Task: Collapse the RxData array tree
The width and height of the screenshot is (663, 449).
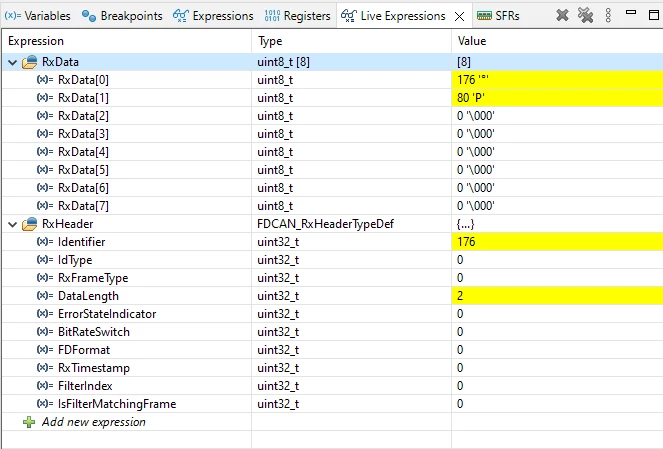Action: pos(13,63)
